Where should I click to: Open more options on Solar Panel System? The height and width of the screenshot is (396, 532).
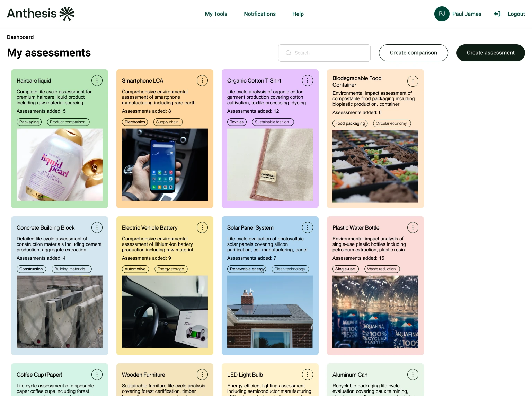pos(308,227)
